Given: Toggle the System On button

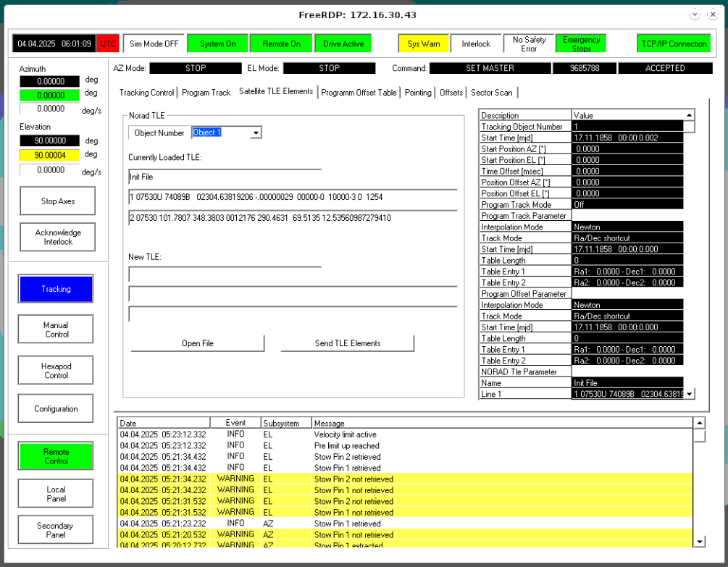Looking at the screenshot, I should click(218, 43).
